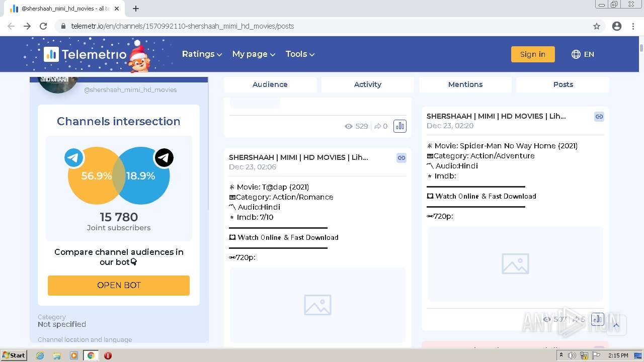The width and height of the screenshot is (644, 362).
Task: Copy link icon of T@dap post
Action: tap(401, 158)
